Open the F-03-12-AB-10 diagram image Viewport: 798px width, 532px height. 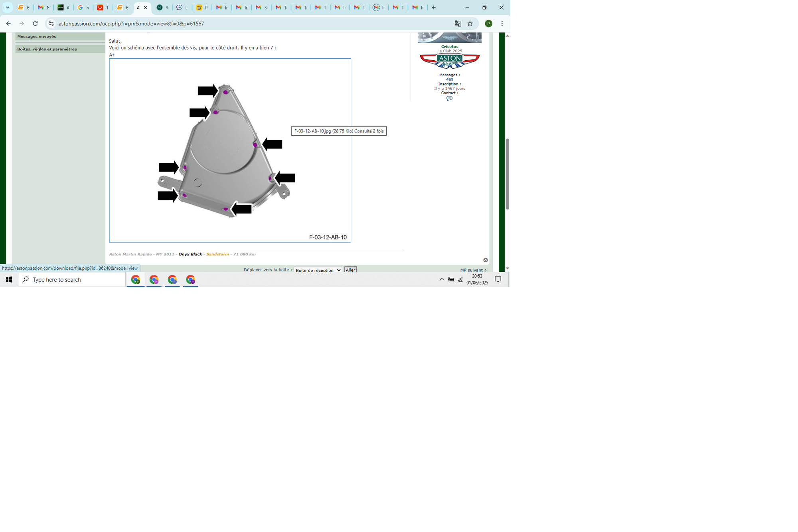(x=230, y=150)
